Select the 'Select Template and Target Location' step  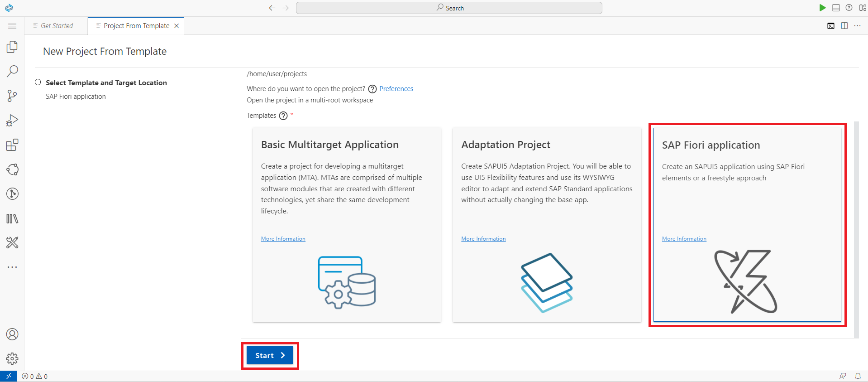[x=106, y=82]
